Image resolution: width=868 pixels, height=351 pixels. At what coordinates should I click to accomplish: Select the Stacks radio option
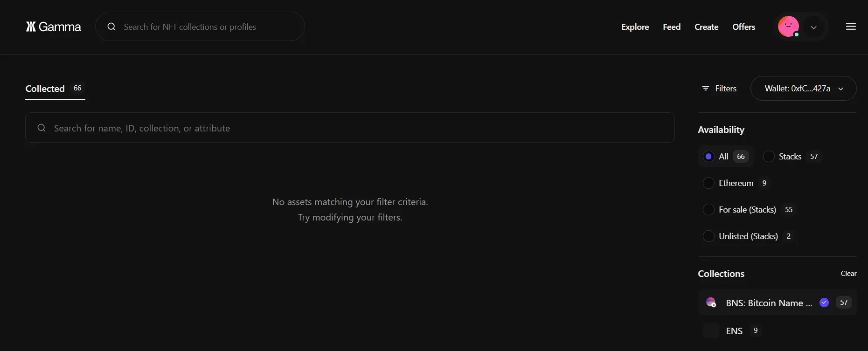click(x=769, y=157)
